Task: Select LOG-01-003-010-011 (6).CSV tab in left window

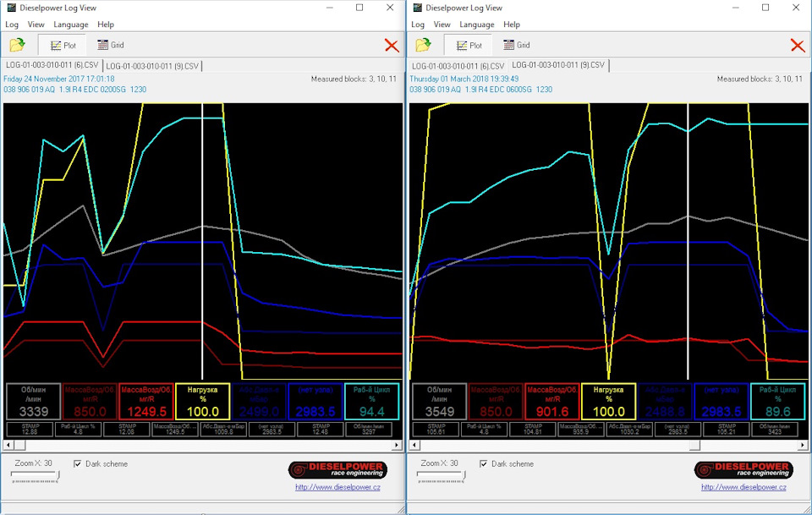Action: [x=52, y=65]
